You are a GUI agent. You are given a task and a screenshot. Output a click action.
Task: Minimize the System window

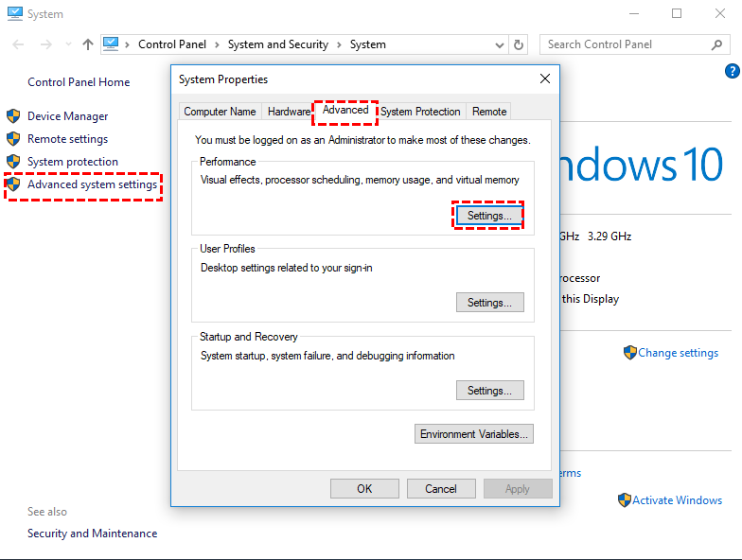[x=634, y=13]
